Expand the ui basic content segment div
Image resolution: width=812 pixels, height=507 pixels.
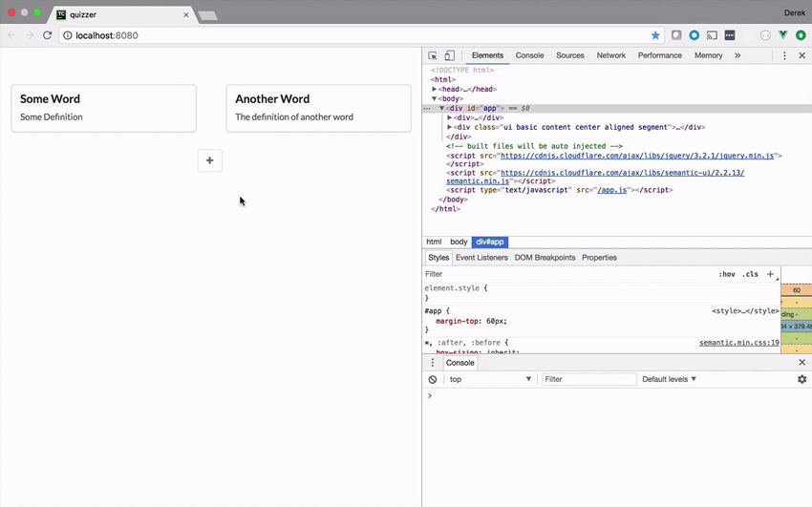449,127
